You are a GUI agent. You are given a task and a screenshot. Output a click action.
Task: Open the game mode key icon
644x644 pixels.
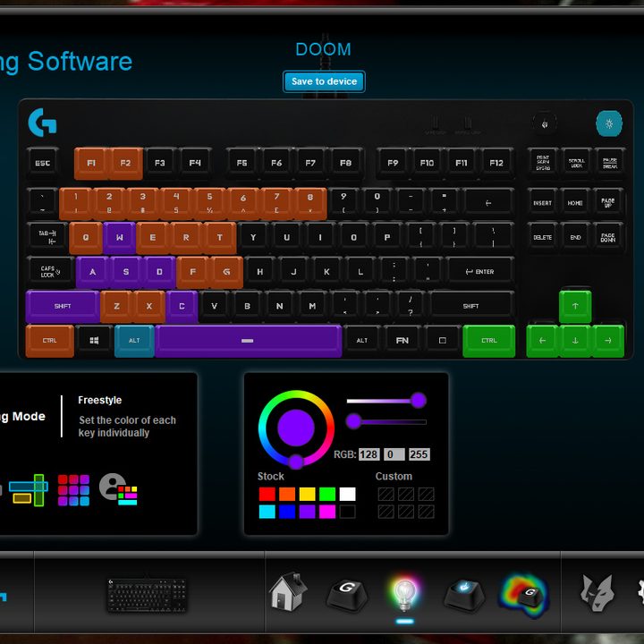click(x=464, y=594)
